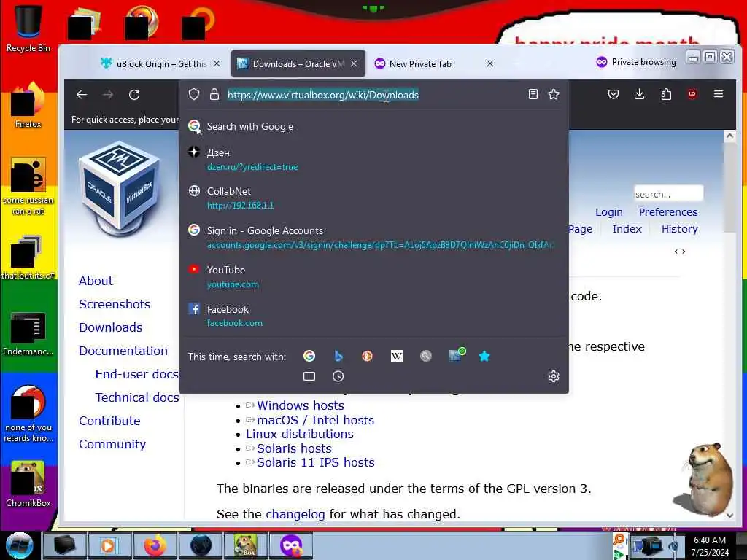Go back with the browser back arrow
Viewport: 747px width, 560px height.
coord(82,95)
